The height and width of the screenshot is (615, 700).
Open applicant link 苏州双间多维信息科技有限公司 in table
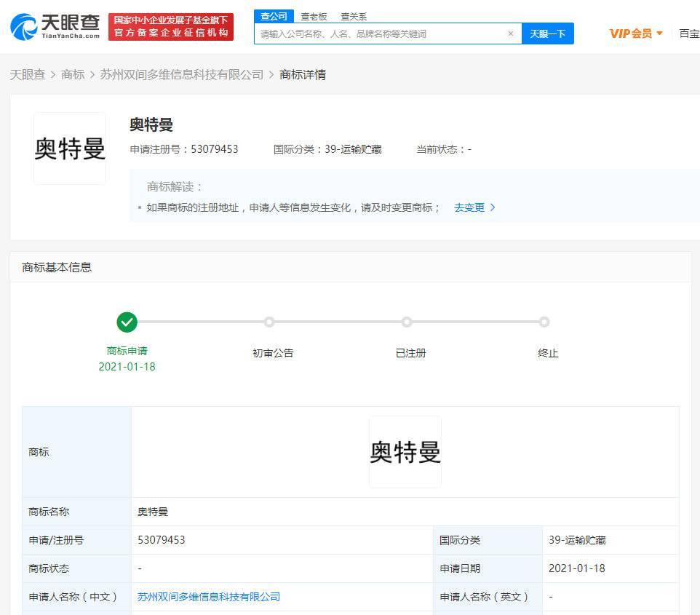tap(209, 597)
